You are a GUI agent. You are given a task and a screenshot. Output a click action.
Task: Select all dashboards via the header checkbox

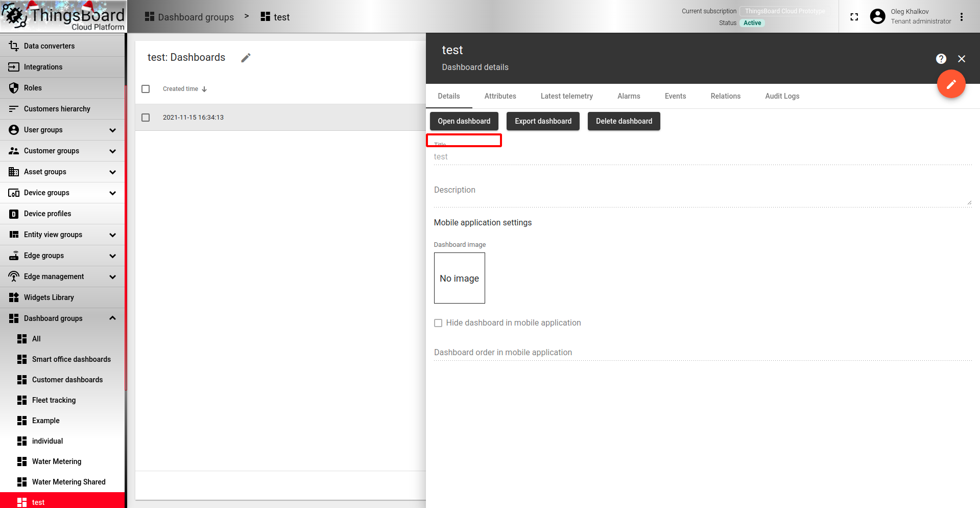pyautogui.click(x=146, y=88)
